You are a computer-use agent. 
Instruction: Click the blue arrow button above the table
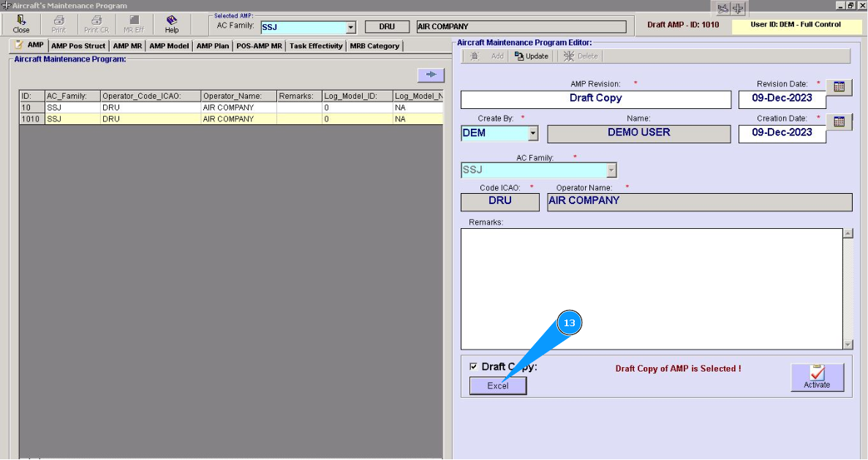click(431, 74)
